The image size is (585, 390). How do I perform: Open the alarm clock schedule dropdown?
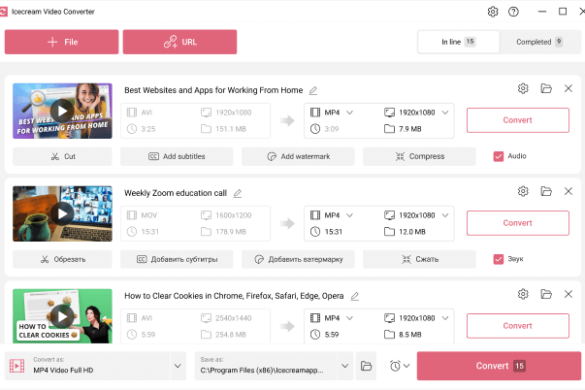(x=400, y=366)
